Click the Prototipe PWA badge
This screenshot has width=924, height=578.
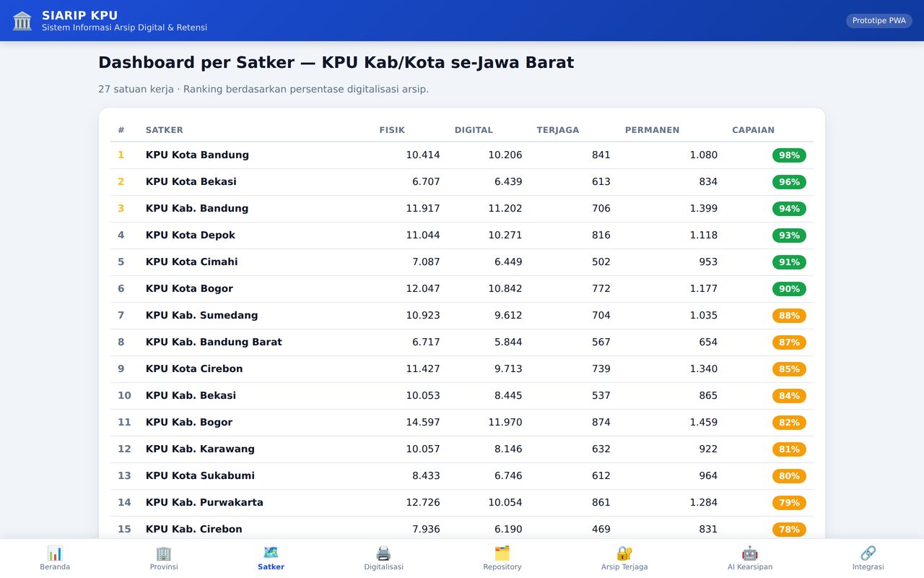pyautogui.click(x=879, y=21)
